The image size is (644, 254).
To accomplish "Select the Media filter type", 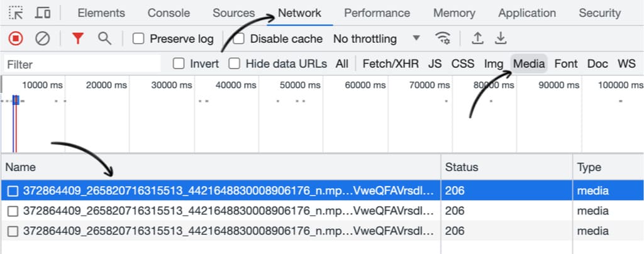I will pos(529,63).
